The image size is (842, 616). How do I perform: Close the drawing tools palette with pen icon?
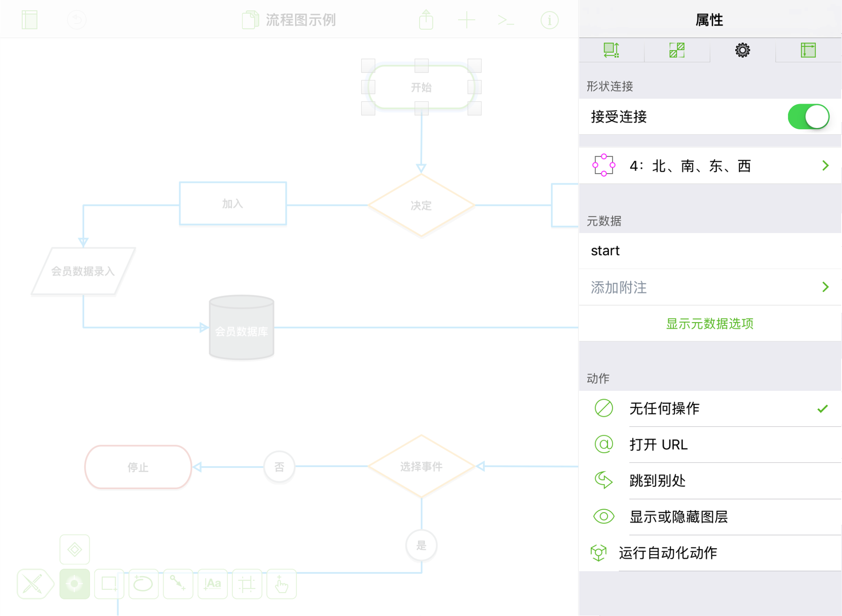[35, 584]
